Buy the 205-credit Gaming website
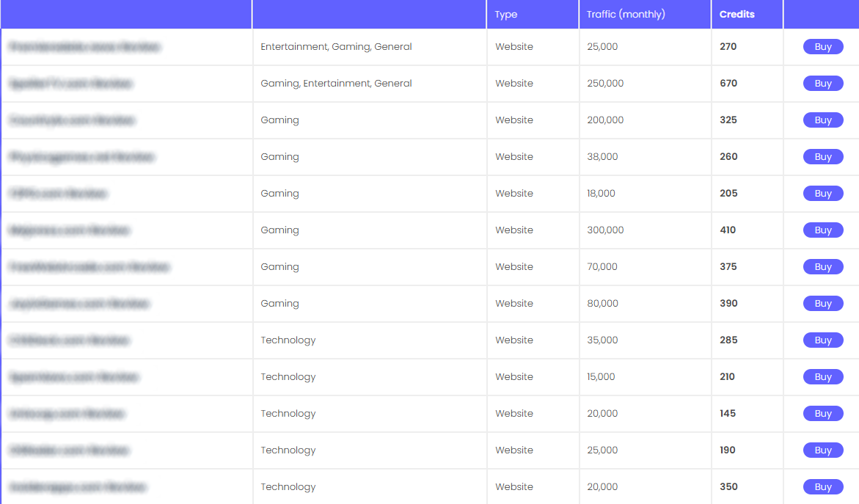This screenshot has width=859, height=504. coord(823,194)
